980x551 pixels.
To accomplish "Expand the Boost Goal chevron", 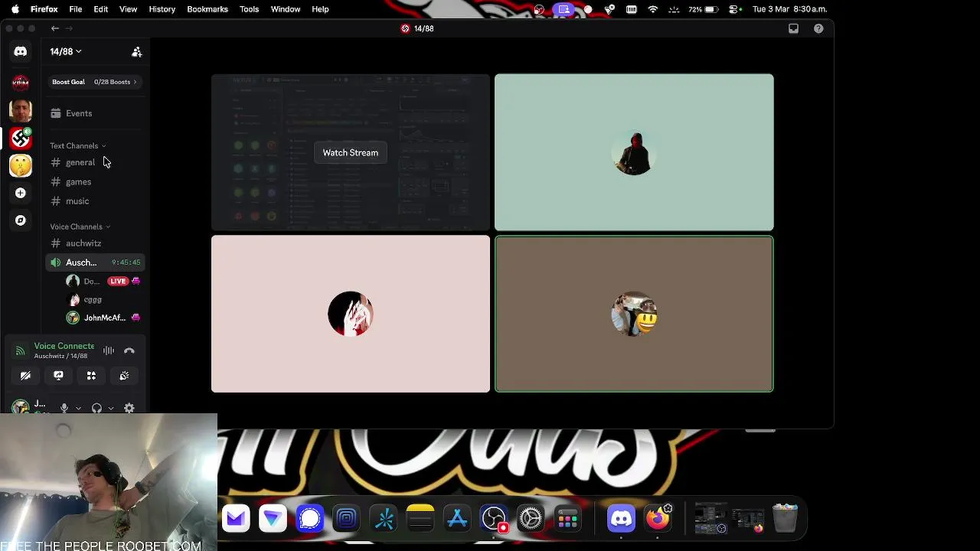I will 135,82.
